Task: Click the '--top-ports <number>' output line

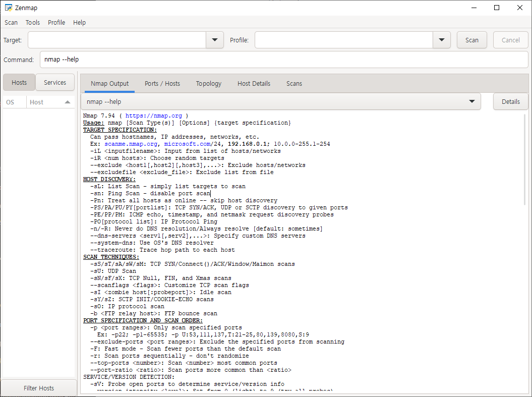Action: [x=184, y=363]
